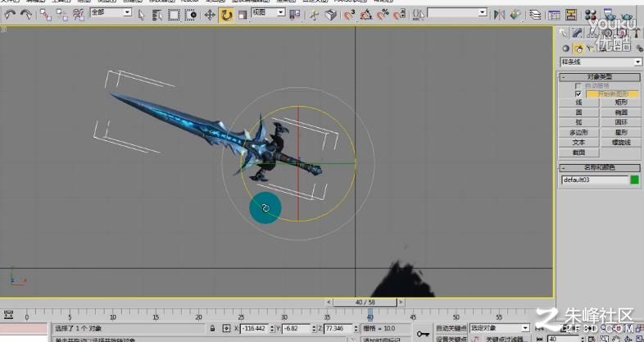Click the Align tool icon

(x=515, y=16)
